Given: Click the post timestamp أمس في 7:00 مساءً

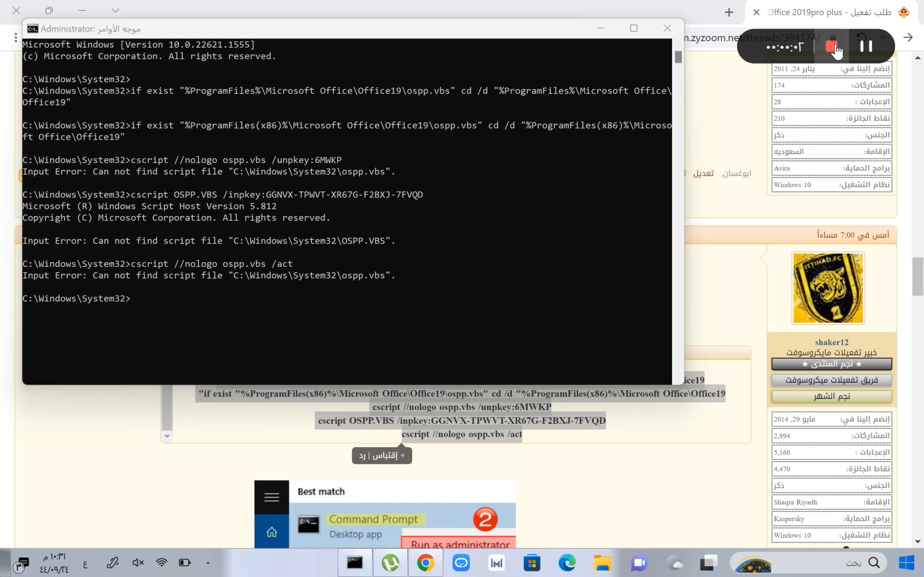Looking at the screenshot, I should point(853,234).
